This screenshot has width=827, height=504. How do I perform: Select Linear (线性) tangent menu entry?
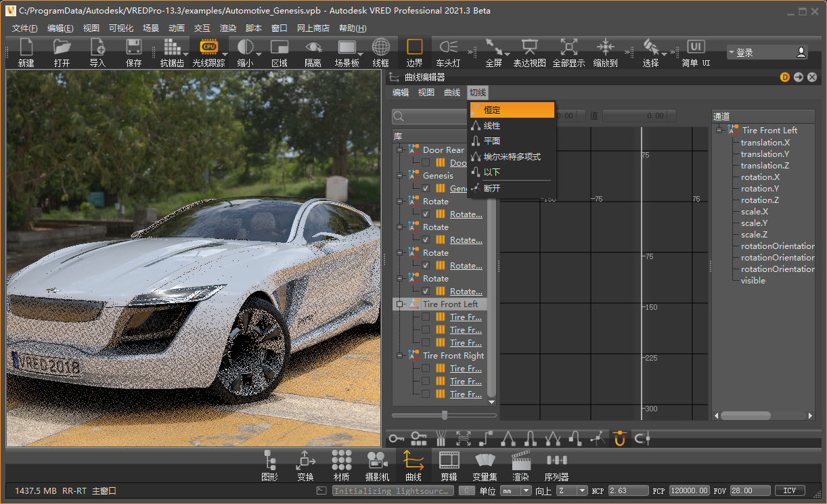(x=492, y=126)
